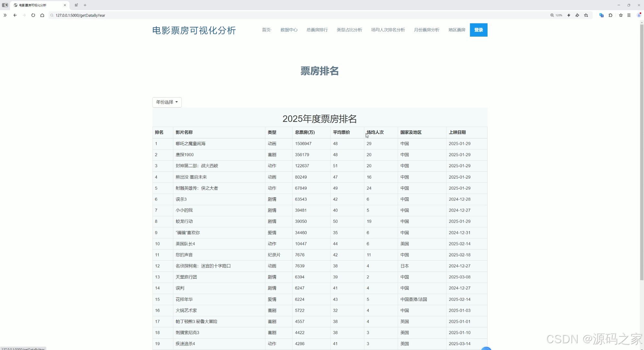Go back using the back arrow
Screen dimensions: 644x350
(15, 15)
